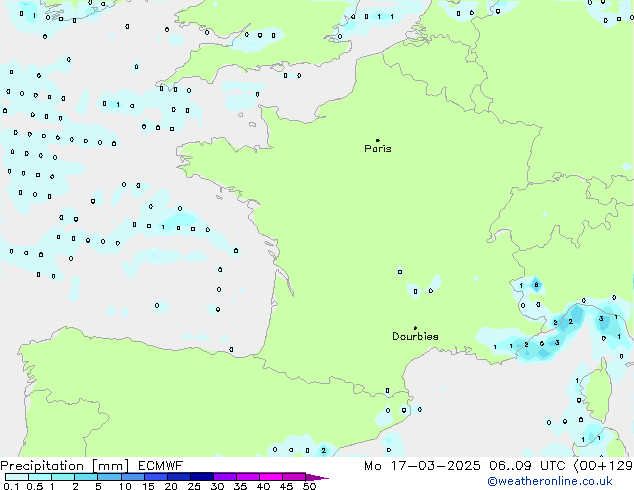634x490 pixels.
Task: Select the Dourbies town label
Action: [x=415, y=336]
